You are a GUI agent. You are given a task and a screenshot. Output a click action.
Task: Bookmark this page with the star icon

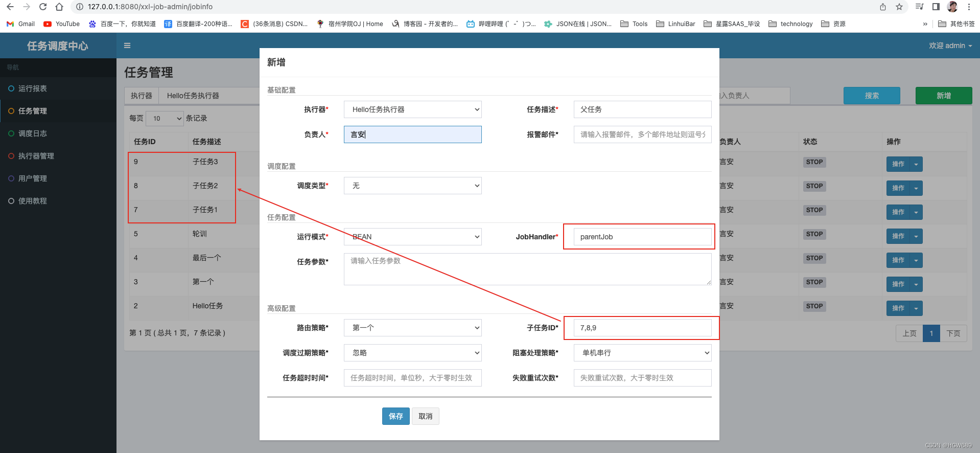899,7
